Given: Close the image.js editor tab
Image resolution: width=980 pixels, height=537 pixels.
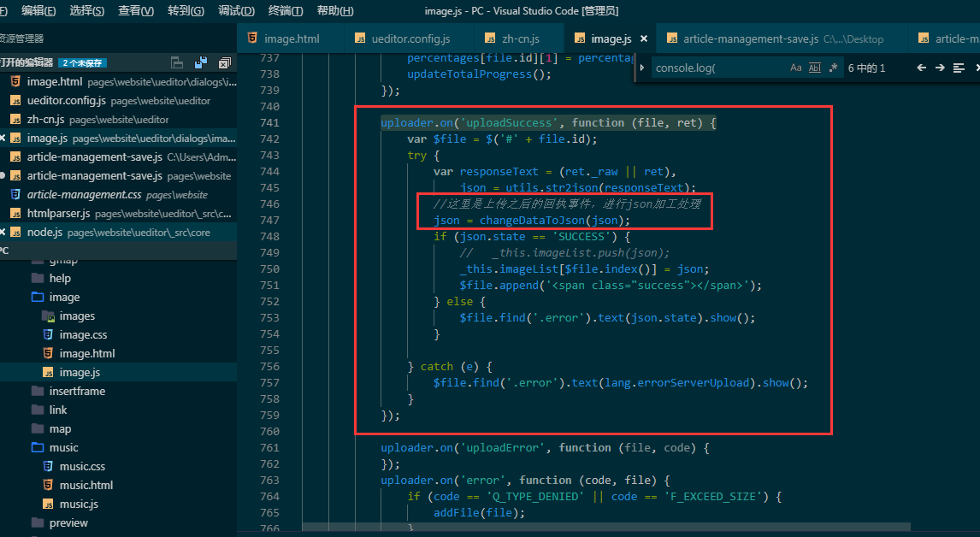Looking at the screenshot, I should point(644,38).
